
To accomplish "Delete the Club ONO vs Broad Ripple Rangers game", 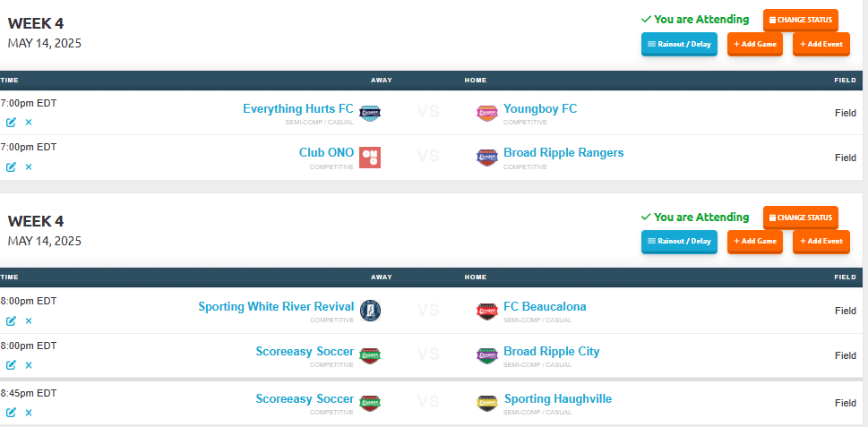I will click(29, 167).
